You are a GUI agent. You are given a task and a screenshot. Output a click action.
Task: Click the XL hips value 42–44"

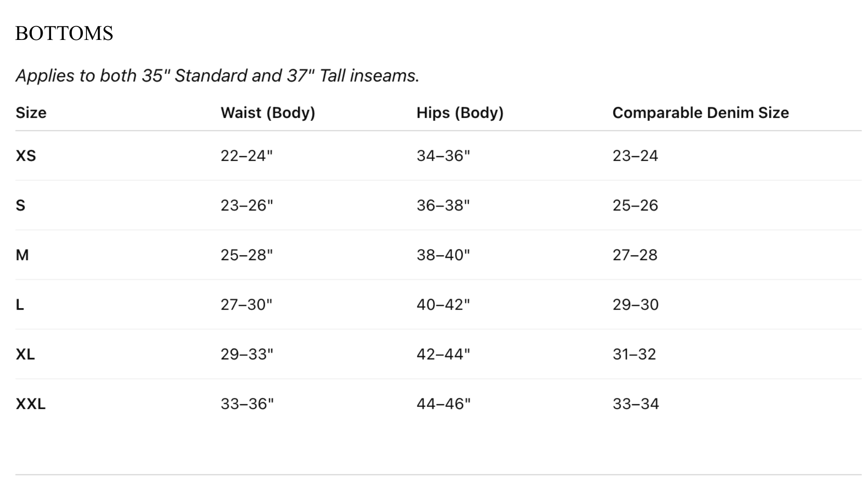pos(443,354)
